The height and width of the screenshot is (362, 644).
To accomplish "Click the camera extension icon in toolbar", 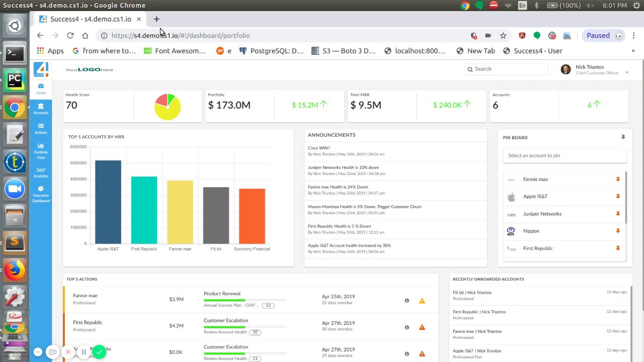I will point(488,36).
